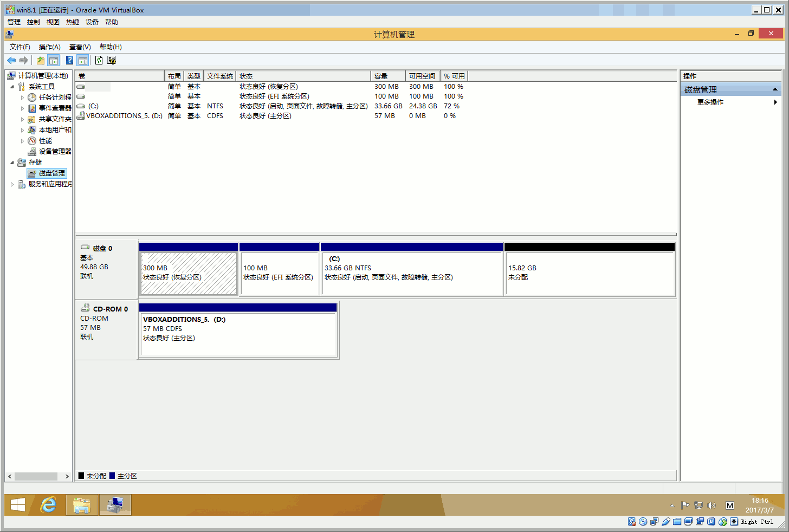Sort by the 状态 column header
Image resolution: width=789 pixels, height=532 pixels.
coord(303,76)
